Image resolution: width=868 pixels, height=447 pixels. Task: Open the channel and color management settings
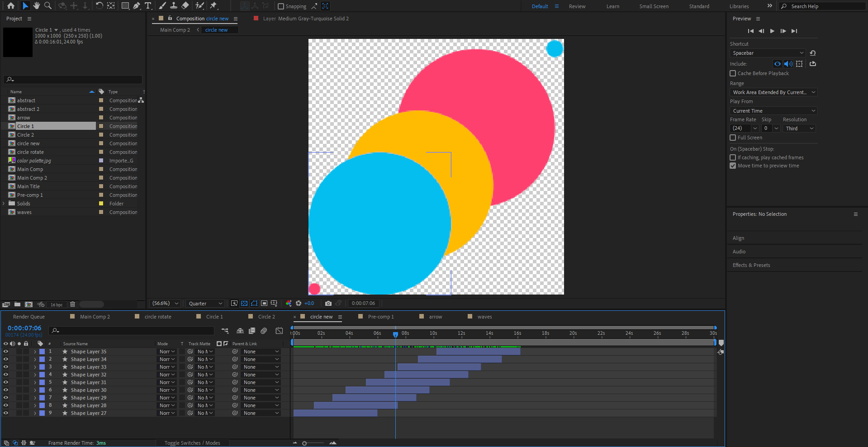click(289, 304)
